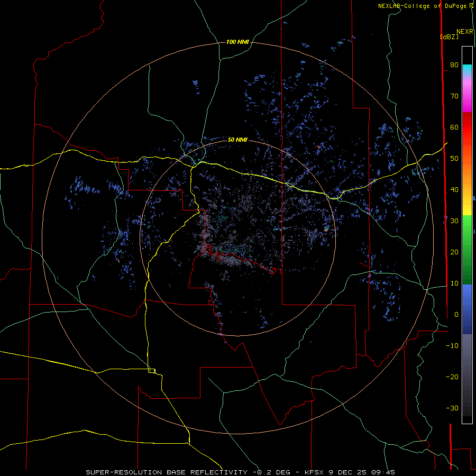Click the -30 dBZ scale value

coord(452,408)
